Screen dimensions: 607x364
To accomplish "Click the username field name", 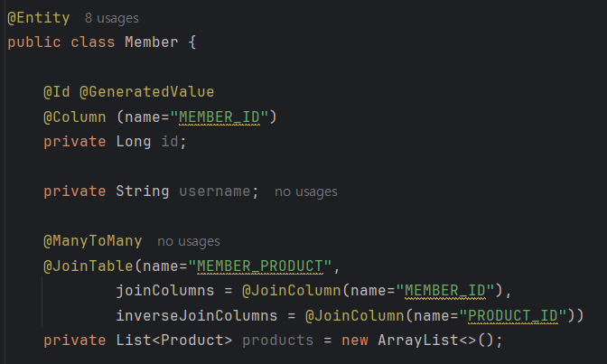I will pos(215,191).
